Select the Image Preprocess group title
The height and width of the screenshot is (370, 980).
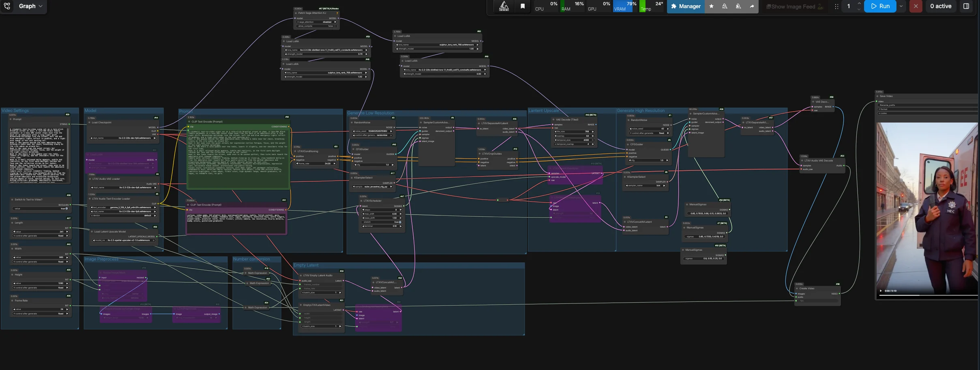(101, 259)
